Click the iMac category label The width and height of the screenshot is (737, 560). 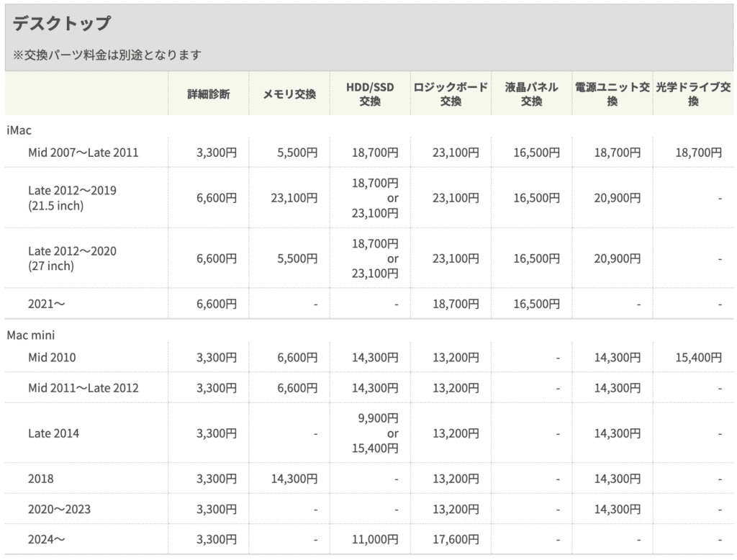point(20,130)
